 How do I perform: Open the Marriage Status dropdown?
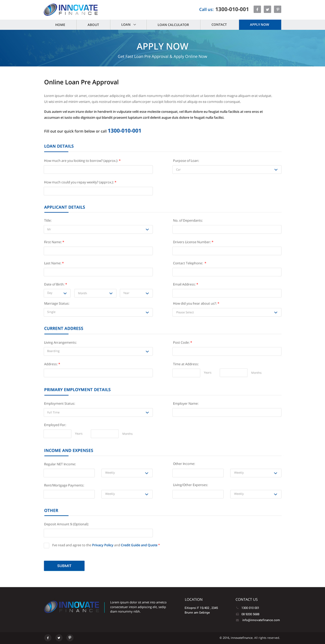coord(98,312)
